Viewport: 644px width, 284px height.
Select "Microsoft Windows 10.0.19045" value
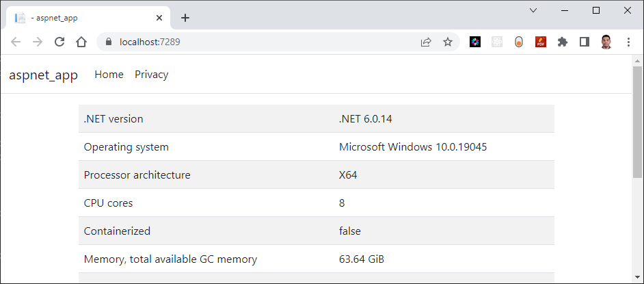click(x=413, y=147)
